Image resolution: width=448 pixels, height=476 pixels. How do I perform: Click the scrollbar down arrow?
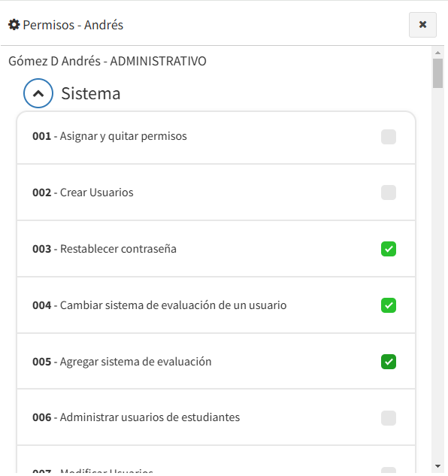click(x=437, y=466)
